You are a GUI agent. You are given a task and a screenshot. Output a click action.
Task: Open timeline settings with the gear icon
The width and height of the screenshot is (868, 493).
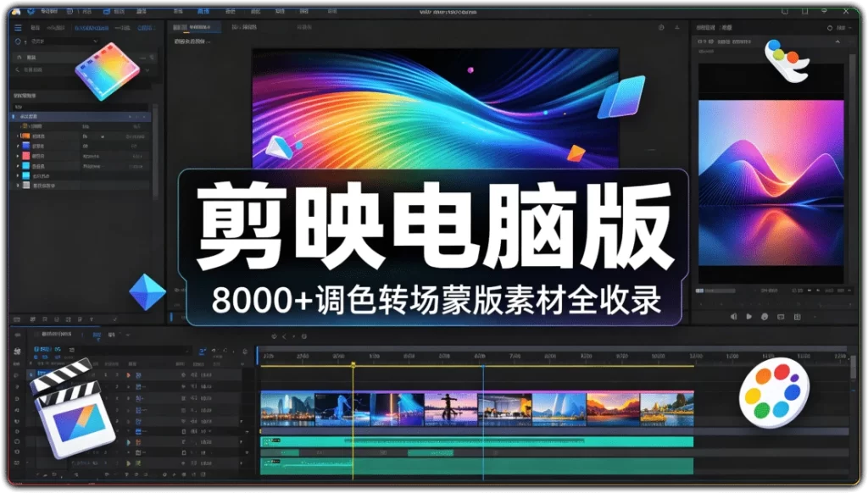(245, 351)
